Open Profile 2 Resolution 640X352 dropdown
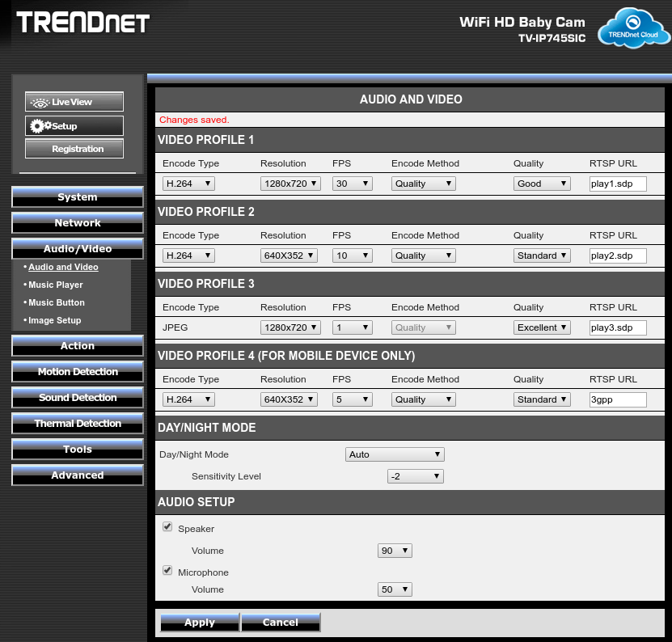672x642 pixels. pos(289,256)
